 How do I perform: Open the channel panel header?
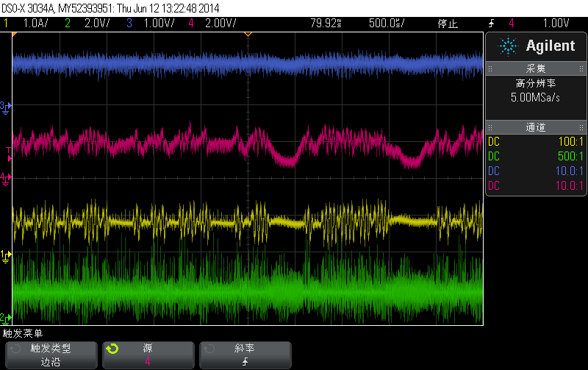tap(536, 127)
